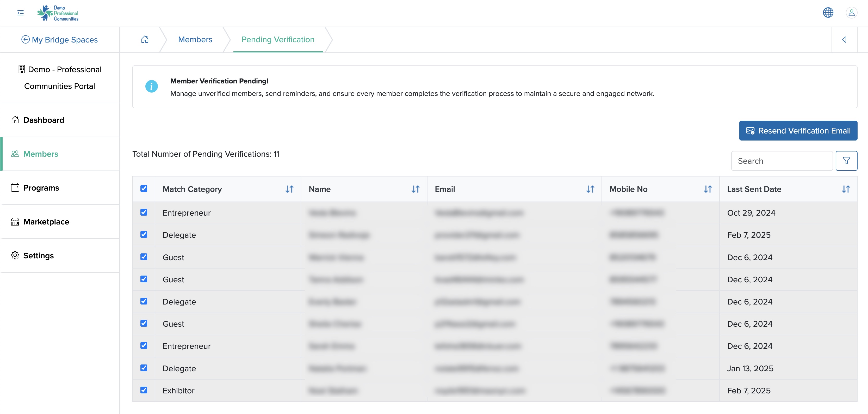Go to the Members breadcrumb
Screen dimensions: 868x414
pyautogui.click(x=195, y=39)
